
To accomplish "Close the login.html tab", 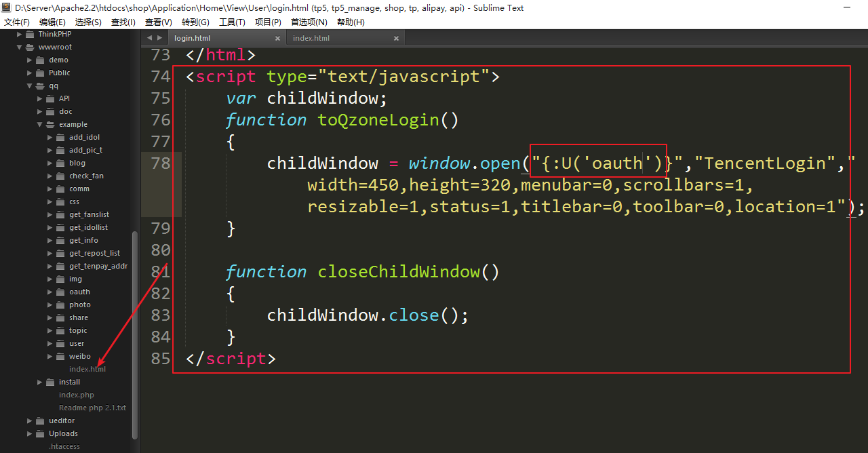I will [x=278, y=39].
